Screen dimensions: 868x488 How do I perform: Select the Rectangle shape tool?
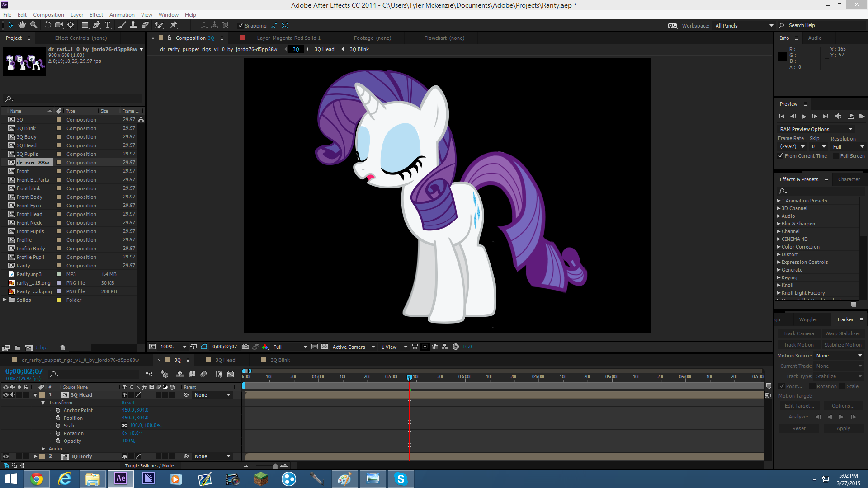[85, 25]
